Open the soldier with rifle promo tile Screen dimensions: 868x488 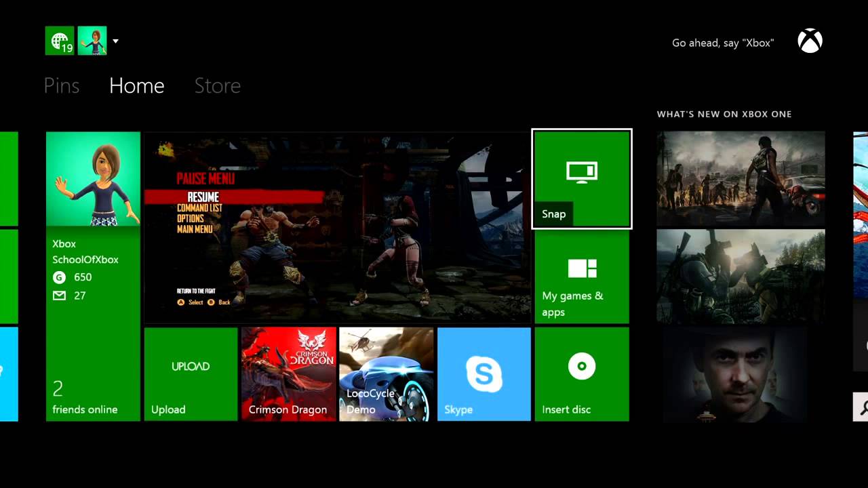tap(741, 277)
